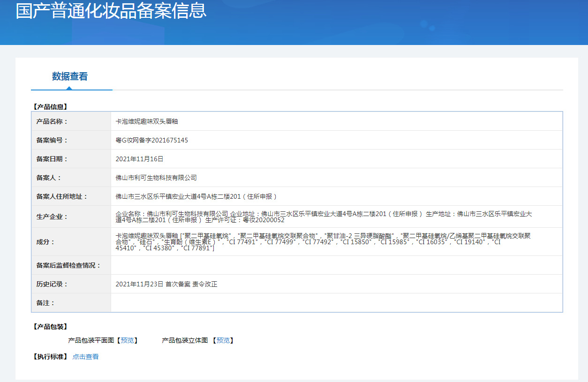The image size is (588, 382).
Task: Open 执行标准 点击查看 link
Action: (x=85, y=357)
